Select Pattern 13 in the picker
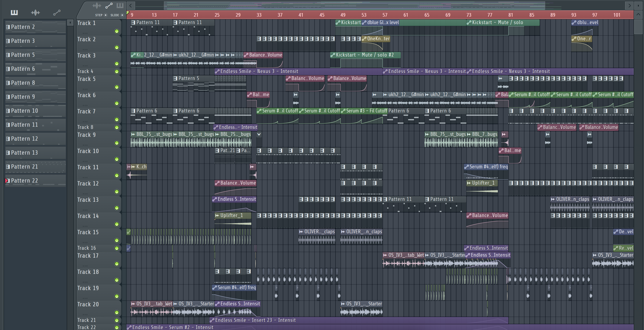The width and height of the screenshot is (644, 330). point(35,153)
